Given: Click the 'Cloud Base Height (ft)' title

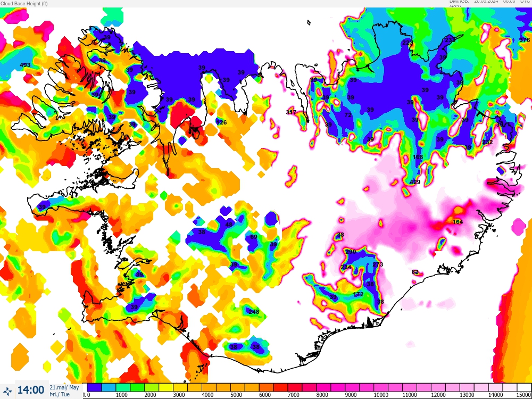Looking at the screenshot, I should click(x=24, y=3).
